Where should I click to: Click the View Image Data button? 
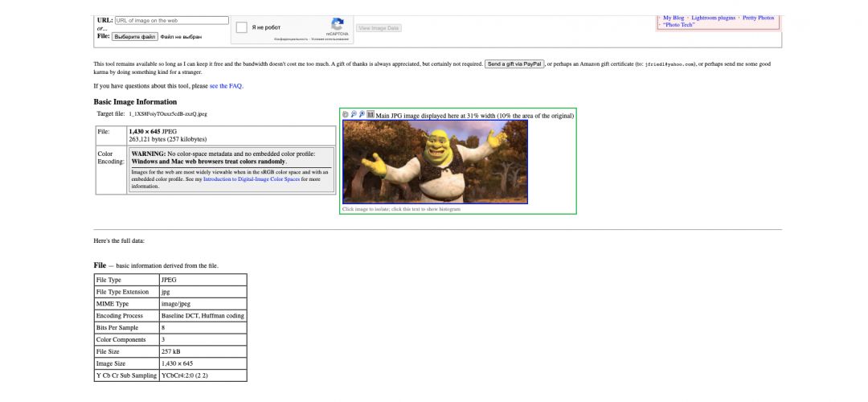(379, 28)
